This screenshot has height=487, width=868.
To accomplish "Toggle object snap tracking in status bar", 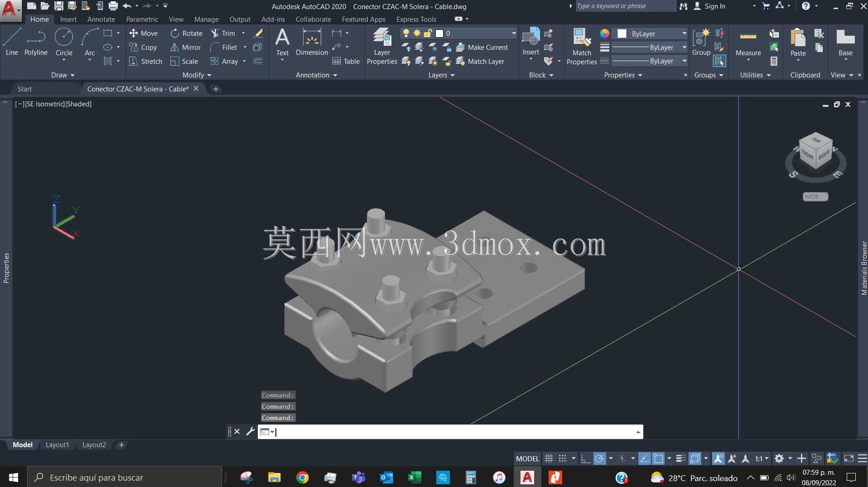I will (644, 458).
